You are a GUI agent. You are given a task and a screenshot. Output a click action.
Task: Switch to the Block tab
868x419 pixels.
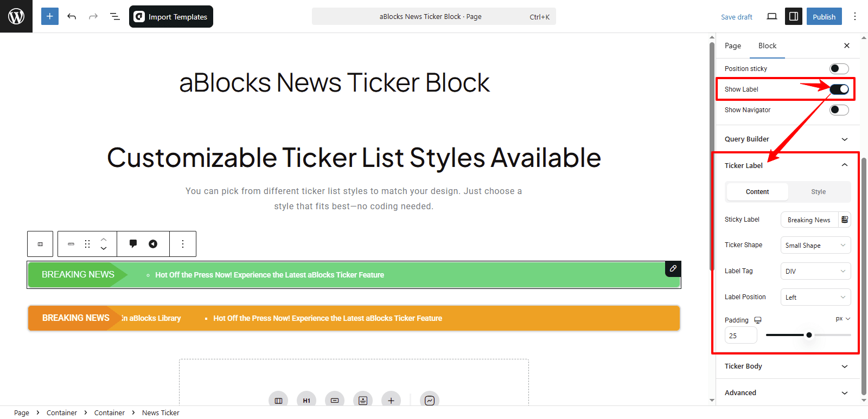pos(767,46)
